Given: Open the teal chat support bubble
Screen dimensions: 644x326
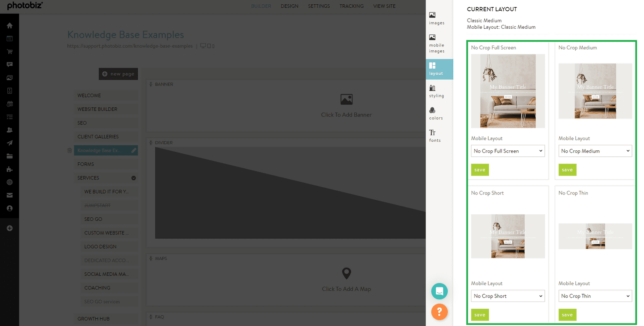Looking at the screenshot, I should pyautogui.click(x=439, y=291).
